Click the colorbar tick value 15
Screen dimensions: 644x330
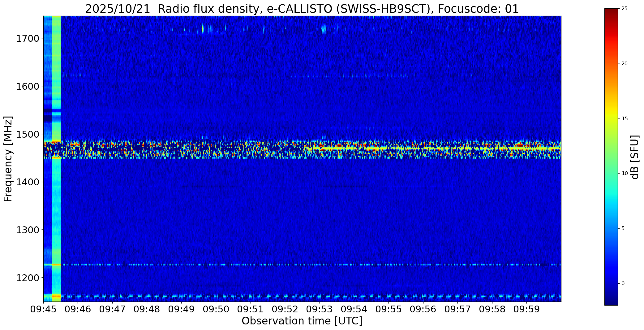[x=625, y=119]
